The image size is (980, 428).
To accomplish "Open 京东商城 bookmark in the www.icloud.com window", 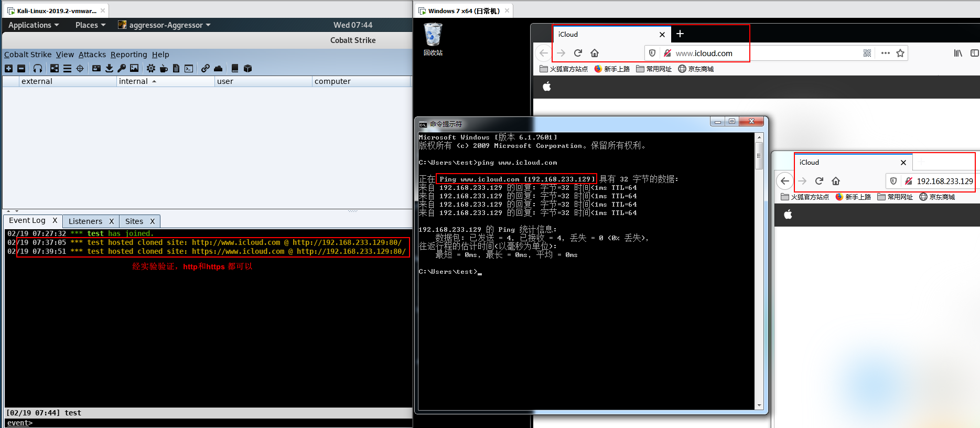I will [x=696, y=69].
